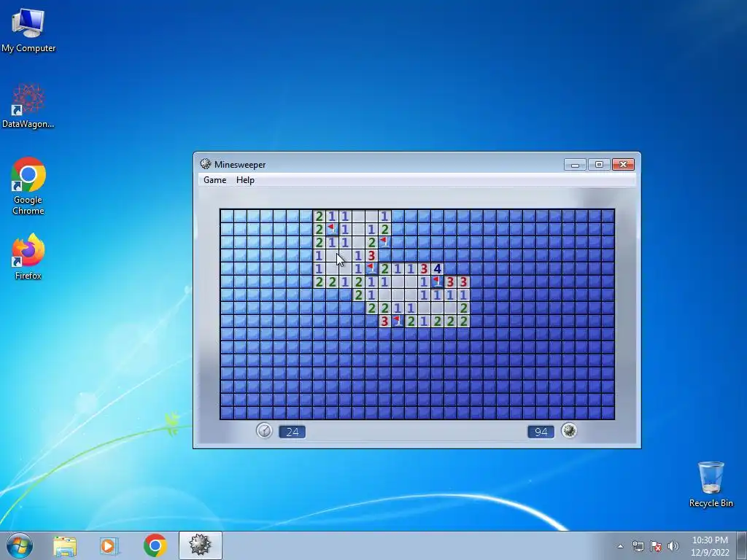The image size is (747, 560).
Task: Click the flag between the bottom-row 3 and 2
Action: point(398,322)
